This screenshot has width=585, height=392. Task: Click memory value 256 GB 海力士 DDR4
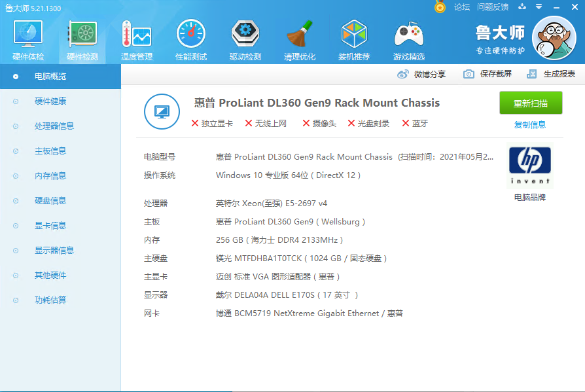(x=279, y=240)
